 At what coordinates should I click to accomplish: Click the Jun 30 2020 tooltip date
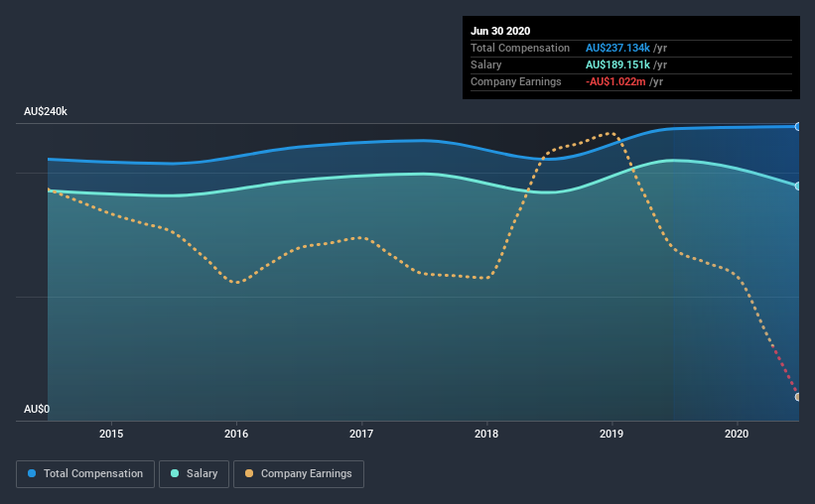tap(500, 31)
